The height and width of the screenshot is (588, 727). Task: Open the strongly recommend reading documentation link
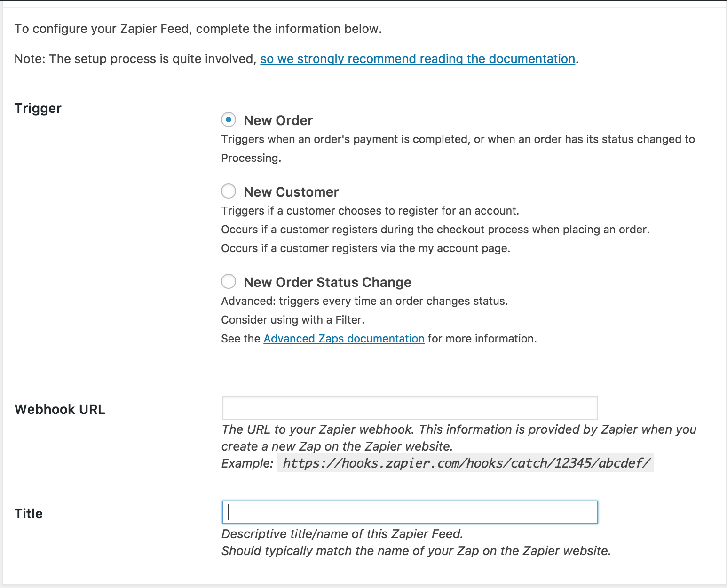click(x=418, y=59)
